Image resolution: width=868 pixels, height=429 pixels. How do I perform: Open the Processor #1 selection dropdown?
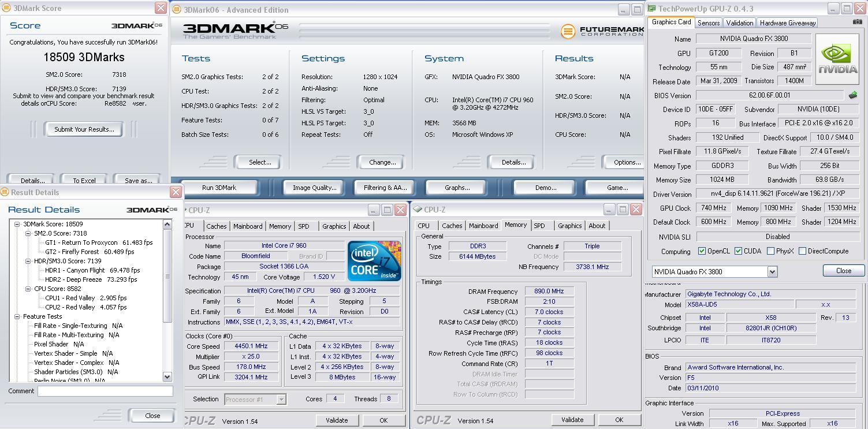[x=281, y=399]
